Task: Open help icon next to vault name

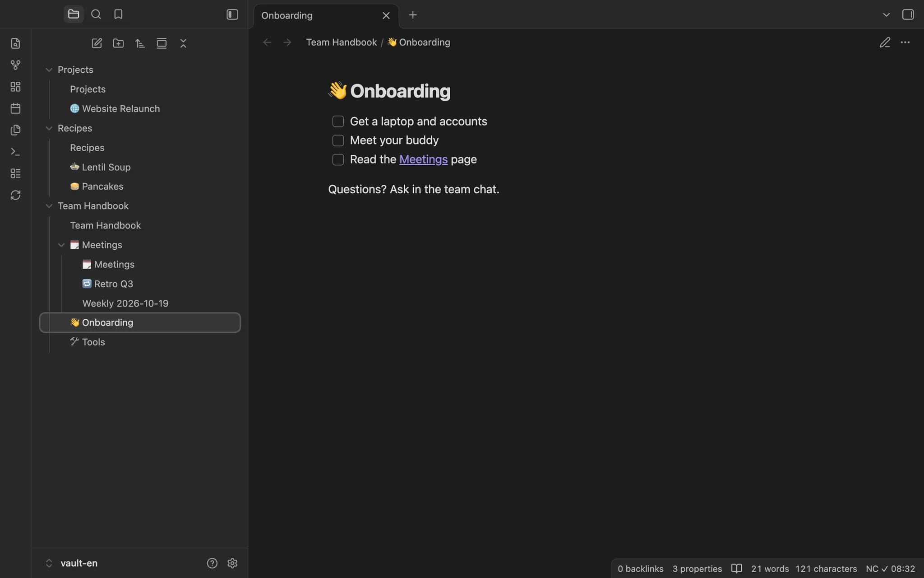Action: click(x=212, y=563)
